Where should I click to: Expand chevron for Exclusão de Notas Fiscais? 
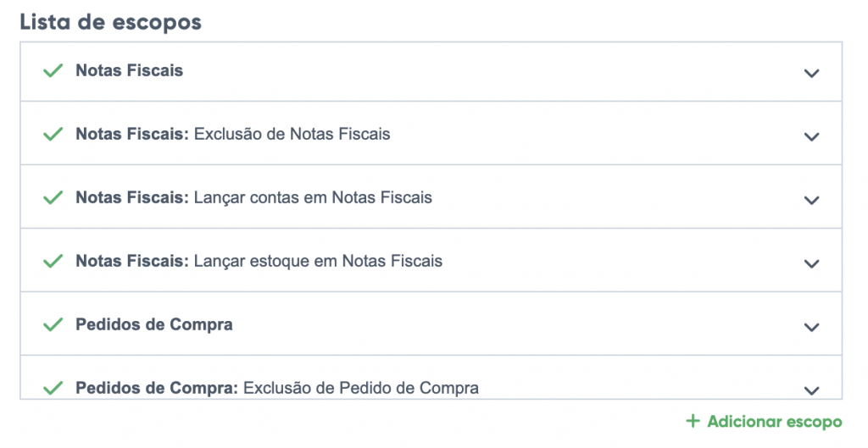(x=811, y=136)
